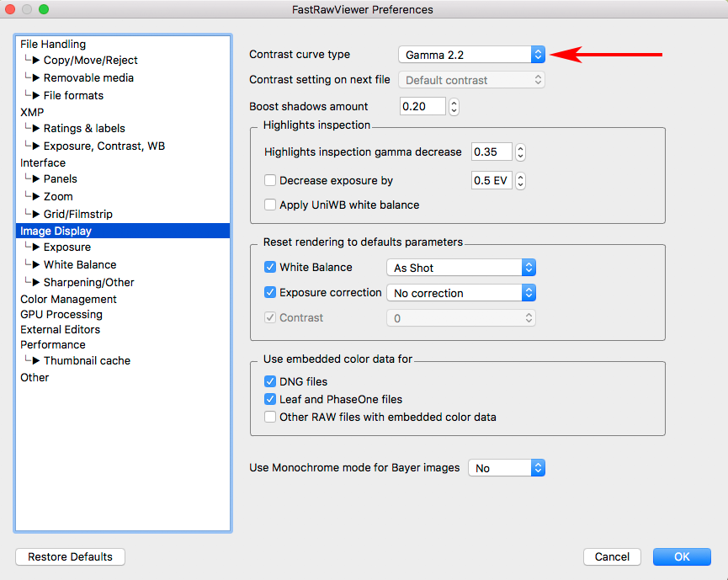Viewport: 728px width, 580px height.
Task: Go to the Color Management section
Action: 68,299
